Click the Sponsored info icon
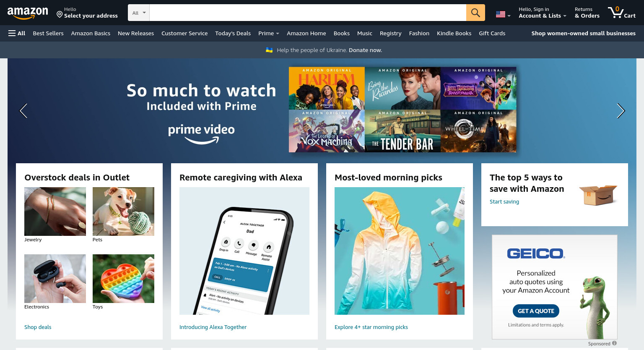 [614, 343]
